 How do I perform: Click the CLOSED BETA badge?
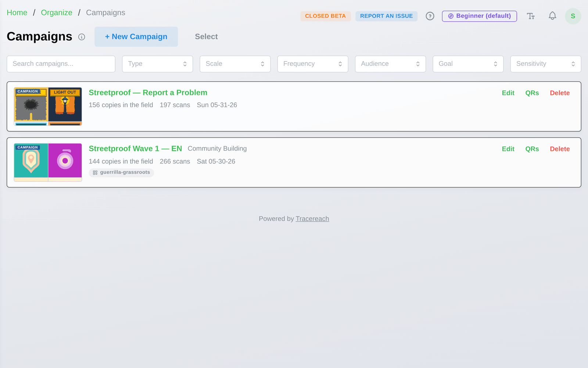point(325,16)
